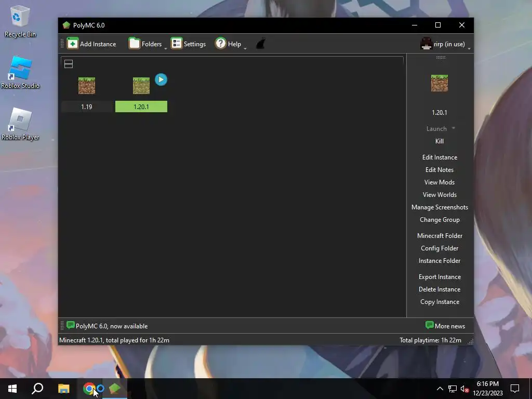
Task: Switch to PolyMC in the taskbar
Action: pos(115,389)
